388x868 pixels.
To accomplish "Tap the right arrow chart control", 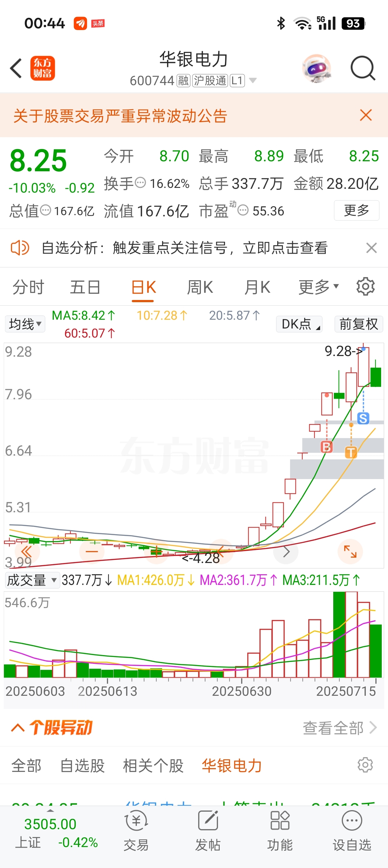I will click(286, 552).
